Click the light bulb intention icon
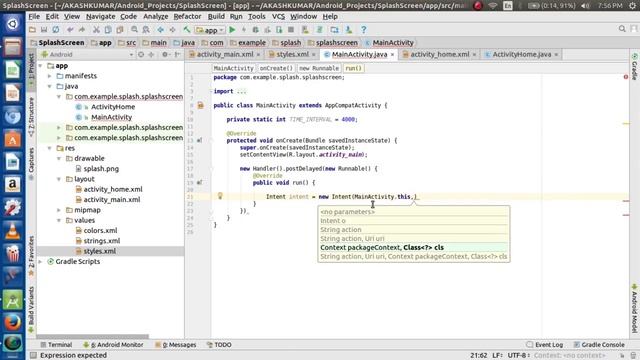The image size is (640, 360). tap(220, 196)
